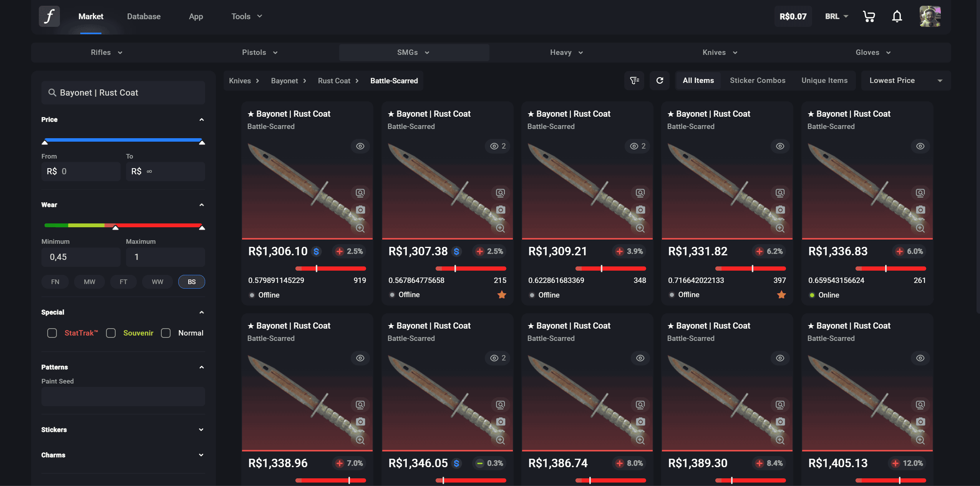This screenshot has width=980, height=486.
Task: Go to the Database tab
Action: (144, 16)
